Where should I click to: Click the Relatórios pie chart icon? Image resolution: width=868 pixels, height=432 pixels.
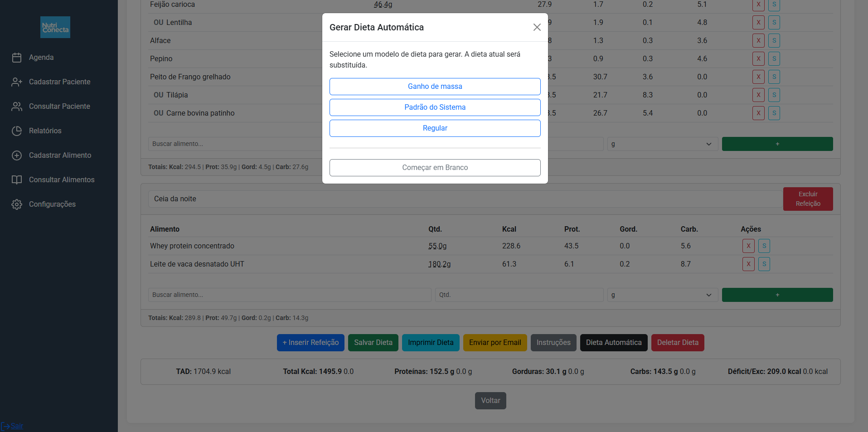click(17, 131)
